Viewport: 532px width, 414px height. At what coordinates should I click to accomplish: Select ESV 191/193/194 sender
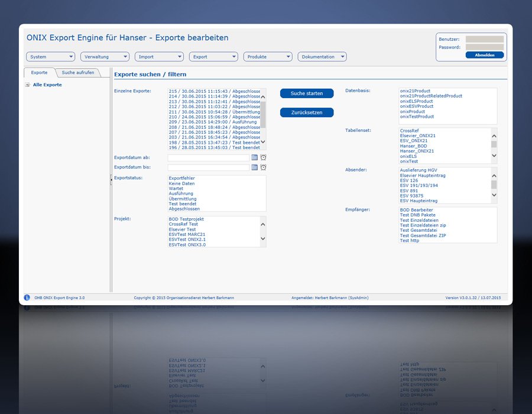tap(419, 186)
